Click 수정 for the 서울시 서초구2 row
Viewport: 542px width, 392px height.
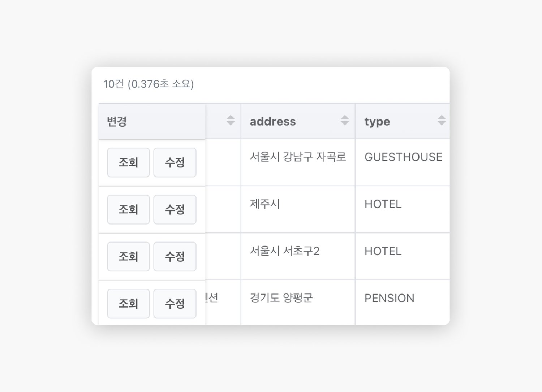tap(175, 256)
